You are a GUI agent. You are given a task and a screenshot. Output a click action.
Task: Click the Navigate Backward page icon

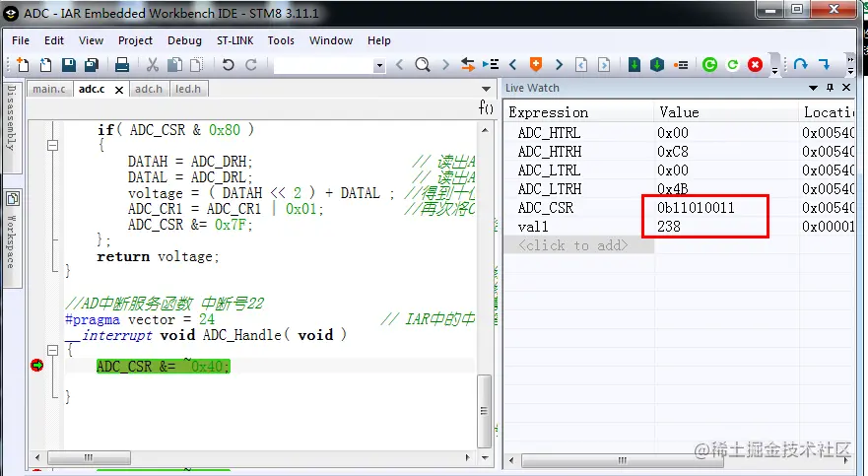coord(581,65)
